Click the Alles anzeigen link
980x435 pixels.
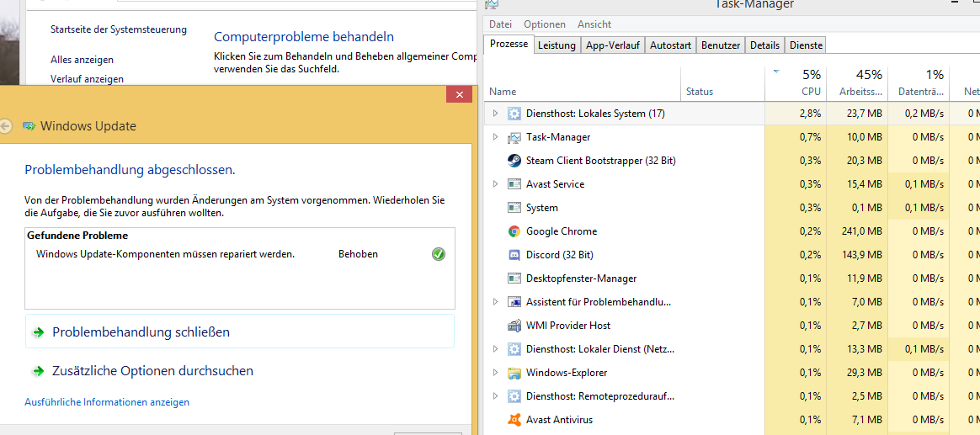tap(82, 60)
